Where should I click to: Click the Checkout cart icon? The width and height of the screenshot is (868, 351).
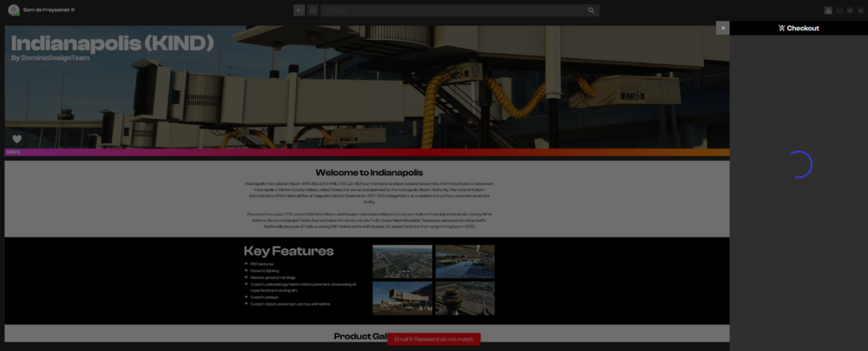781,28
